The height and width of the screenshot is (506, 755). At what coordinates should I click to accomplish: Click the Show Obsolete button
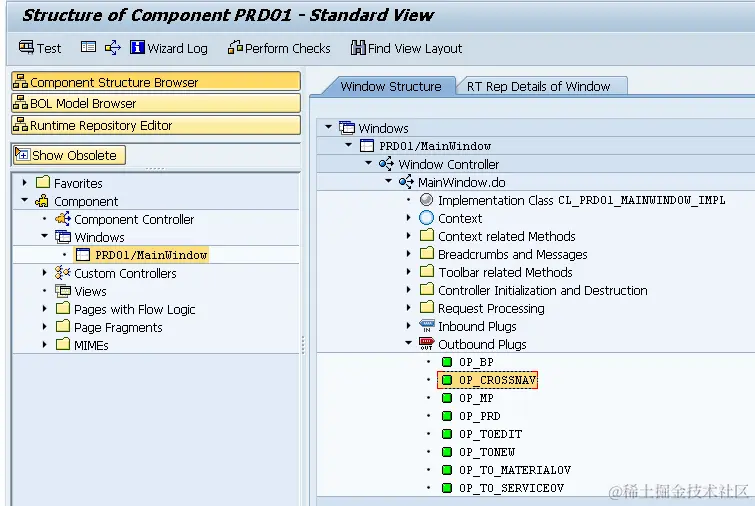69,155
